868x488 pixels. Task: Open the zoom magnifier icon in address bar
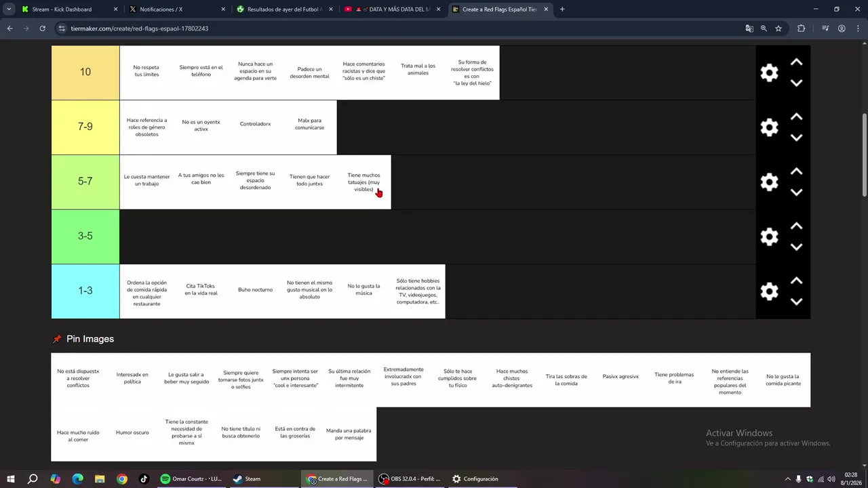(x=764, y=28)
